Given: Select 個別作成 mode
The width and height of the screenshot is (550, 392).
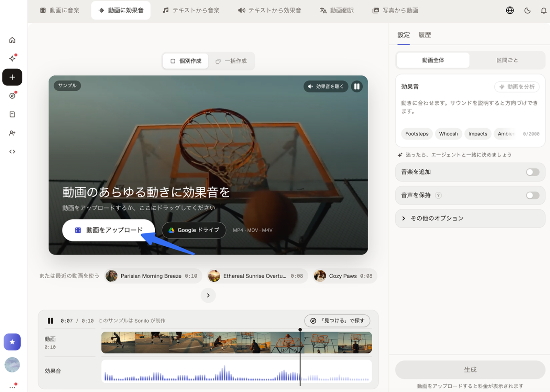Looking at the screenshot, I should tap(186, 61).
